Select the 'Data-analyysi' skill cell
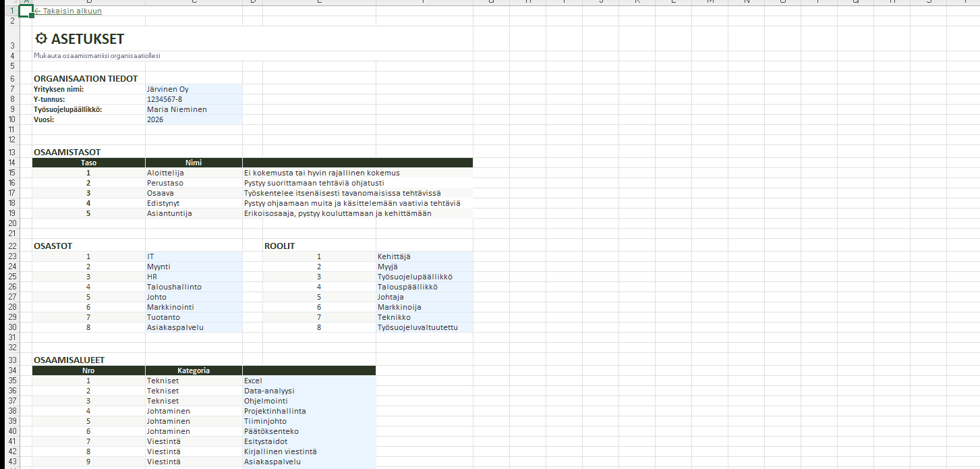Viewport: 980px width, 469px height. (x=308, y=391)
